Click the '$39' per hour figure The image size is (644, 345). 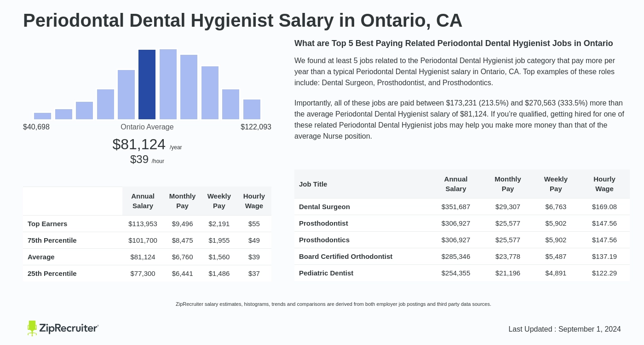[139, 159]
